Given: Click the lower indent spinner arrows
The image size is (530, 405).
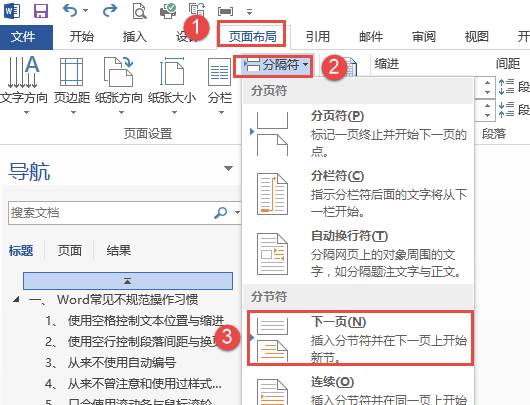Looking at the screenshot, I should [487, 111].
